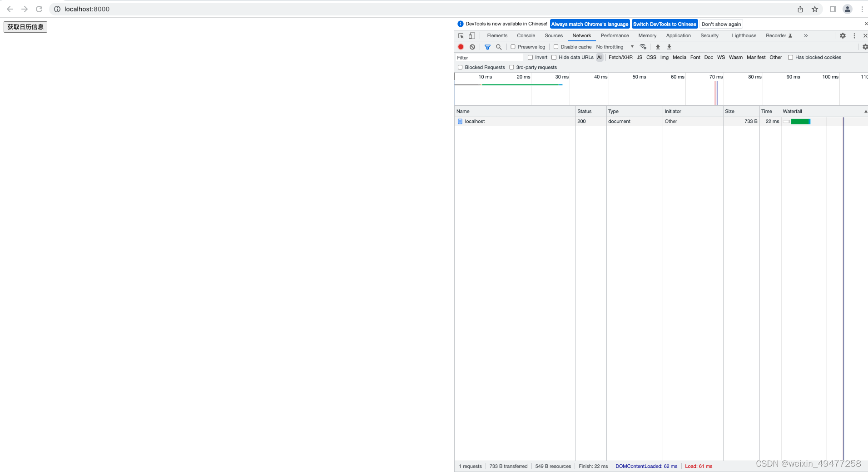
Task: Open DevTools customize three-dot menu
Action: point(854,35)
